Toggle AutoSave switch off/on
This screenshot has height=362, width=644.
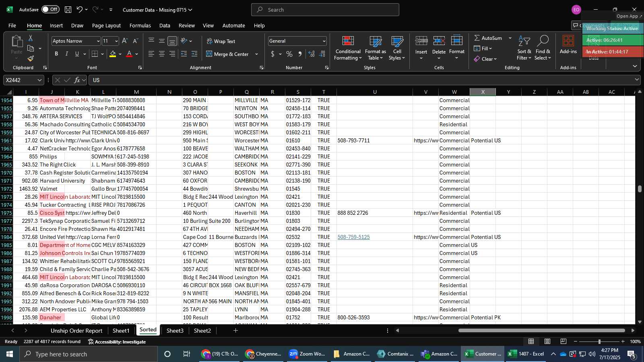click(50, 10)
